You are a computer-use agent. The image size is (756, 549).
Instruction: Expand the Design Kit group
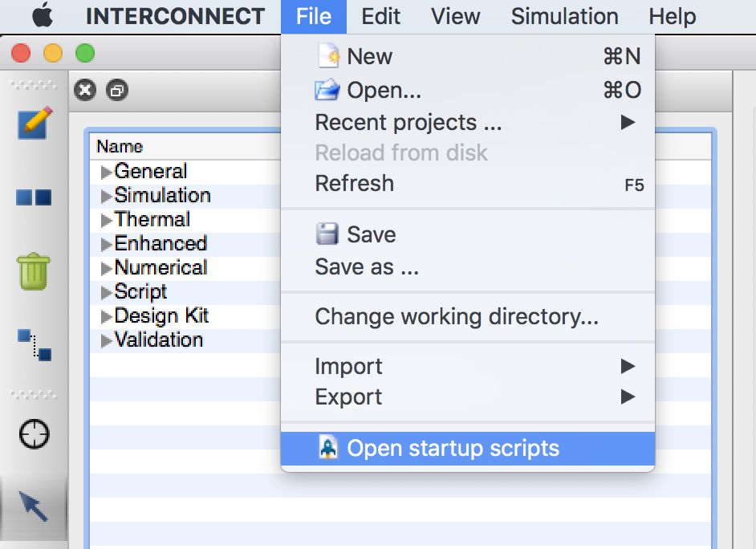(x=106, y=317)
